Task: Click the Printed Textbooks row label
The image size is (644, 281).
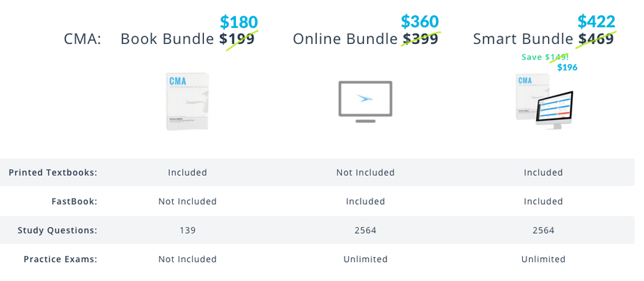Action: pyautogui.click(x=53, y=172)
